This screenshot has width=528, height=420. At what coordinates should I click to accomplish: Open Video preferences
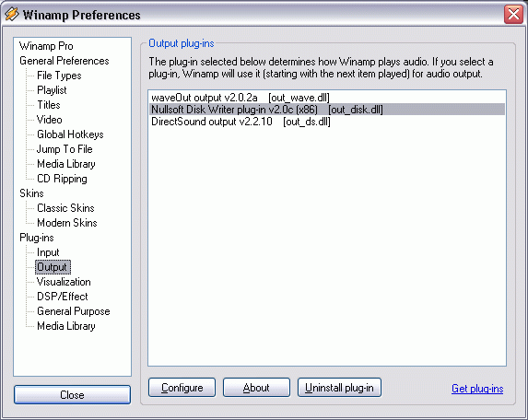click(50, 120)
